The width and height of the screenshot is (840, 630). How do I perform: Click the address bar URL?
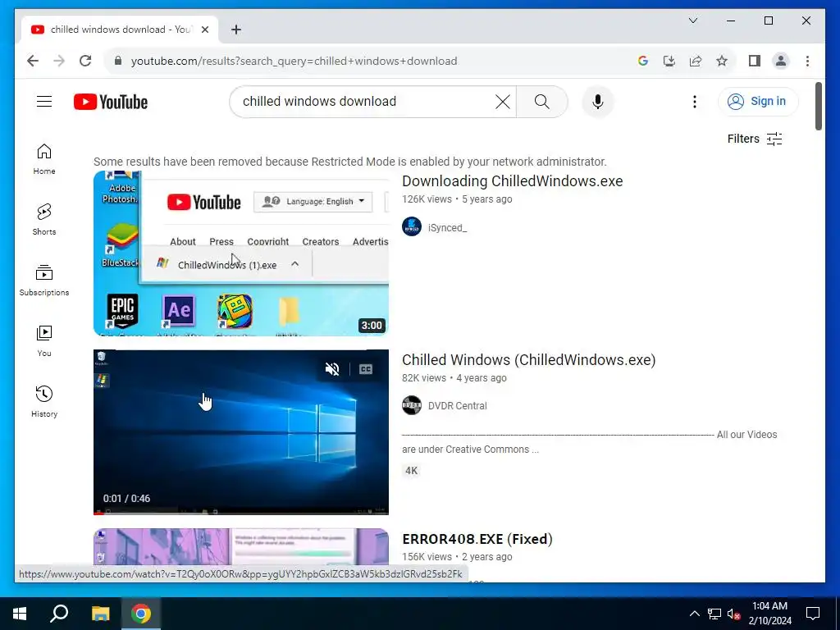[x=294, y=61]
